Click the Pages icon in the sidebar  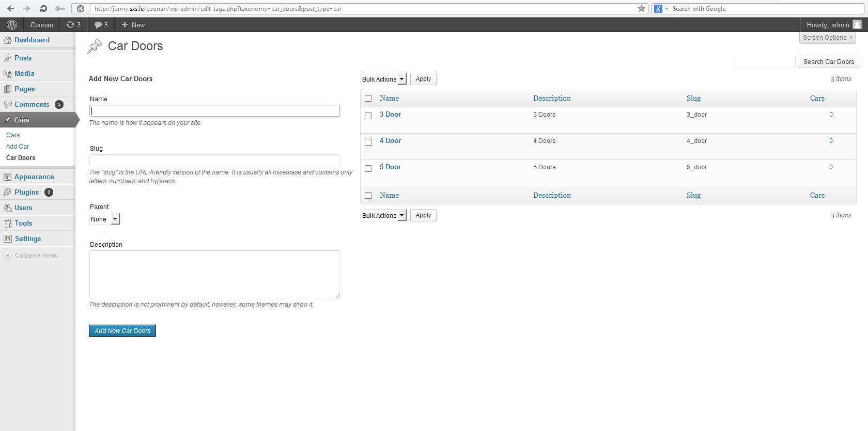click(7, 89)
